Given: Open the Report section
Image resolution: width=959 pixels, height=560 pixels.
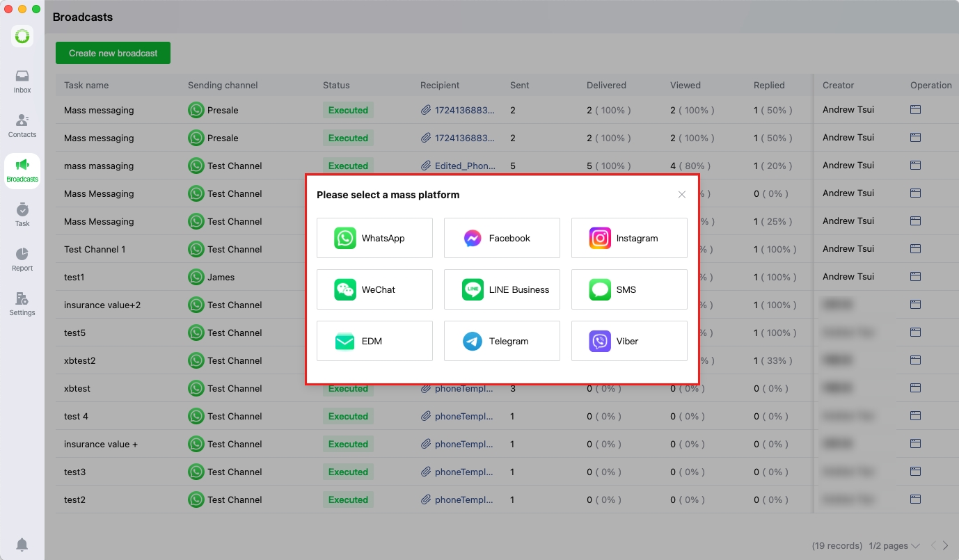Looking at the screenshot, I should pyautogui.click(x=22, y=259).
